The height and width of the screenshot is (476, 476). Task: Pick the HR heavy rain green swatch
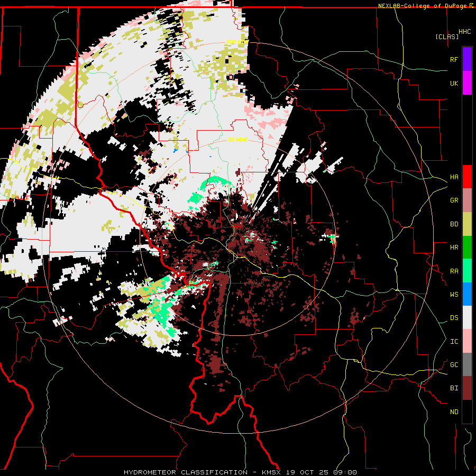coord(467,248)
